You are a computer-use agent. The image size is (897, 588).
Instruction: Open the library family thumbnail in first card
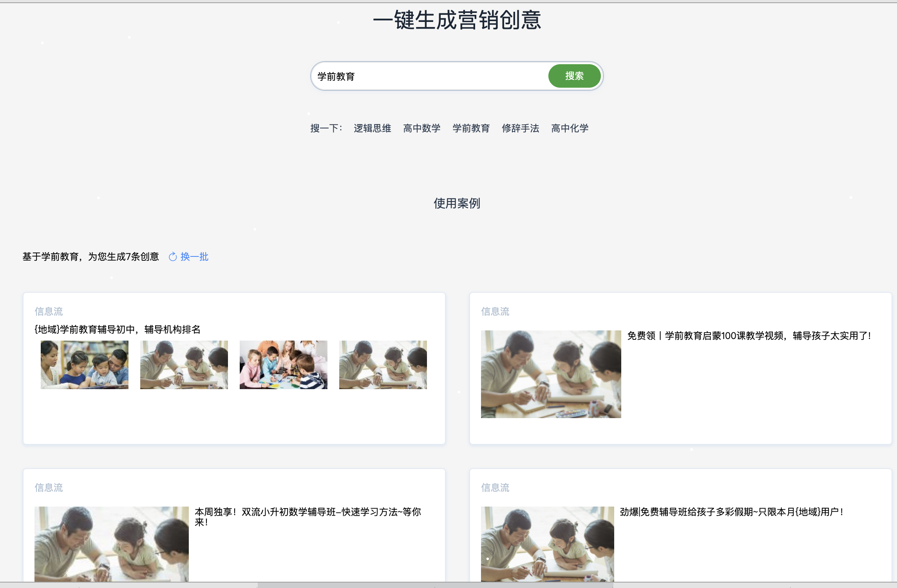[85, 364]
